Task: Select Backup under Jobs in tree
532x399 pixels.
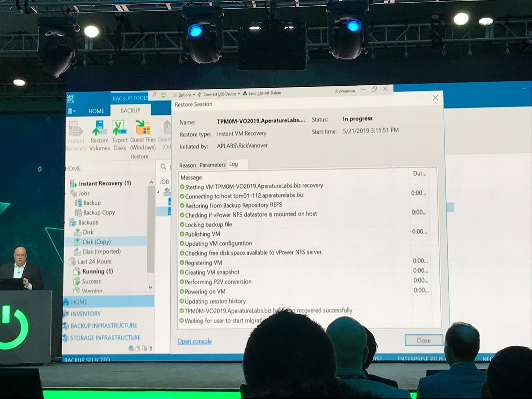Action: point(92,203)
